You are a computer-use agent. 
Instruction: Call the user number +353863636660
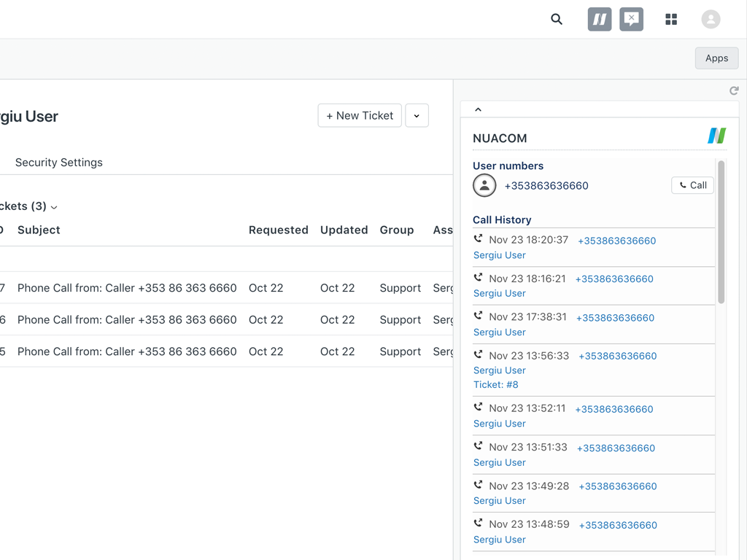[692, 185]
